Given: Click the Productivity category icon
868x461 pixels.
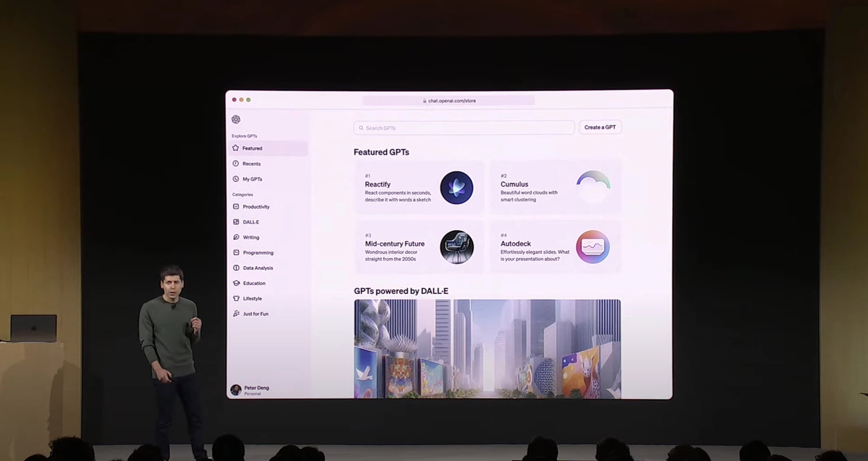Looking at the screenshot, I should (x=236, y=207).
